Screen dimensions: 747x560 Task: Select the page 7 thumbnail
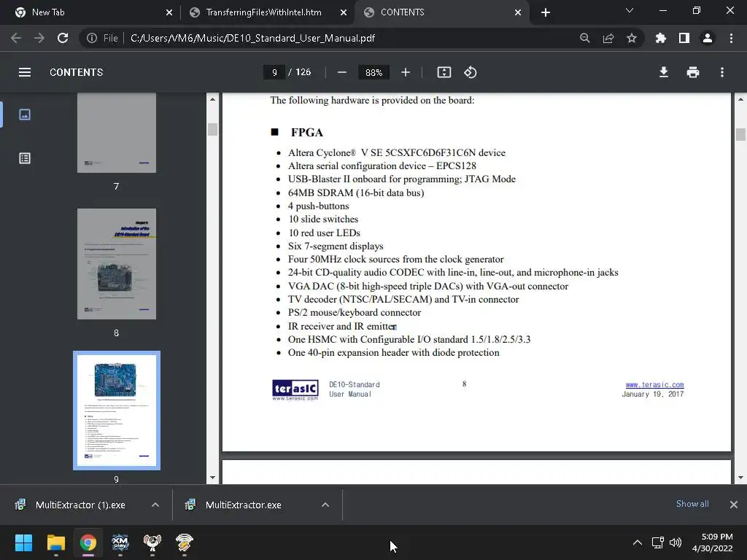pyautogui.click(x=117, y=133)
